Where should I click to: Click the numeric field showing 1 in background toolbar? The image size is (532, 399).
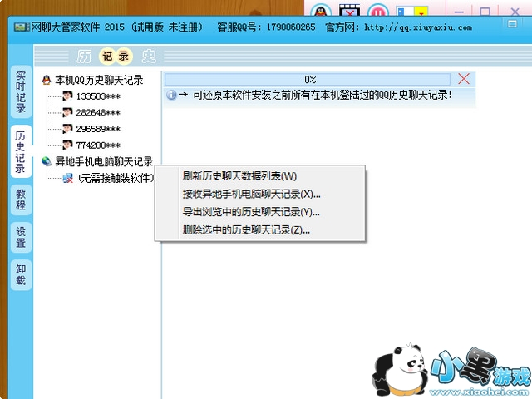(x=405, y=12)
